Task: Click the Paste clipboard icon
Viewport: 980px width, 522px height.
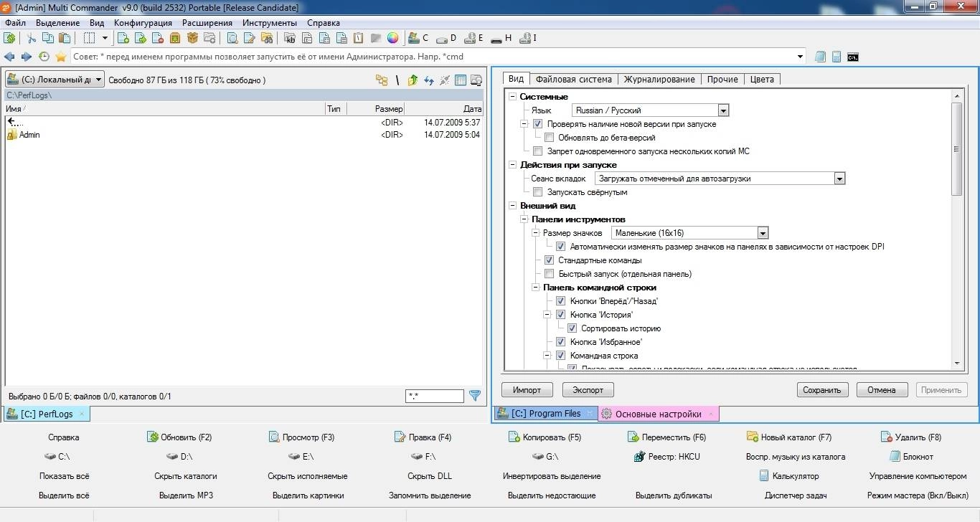Action: click(x=65, y=38)
